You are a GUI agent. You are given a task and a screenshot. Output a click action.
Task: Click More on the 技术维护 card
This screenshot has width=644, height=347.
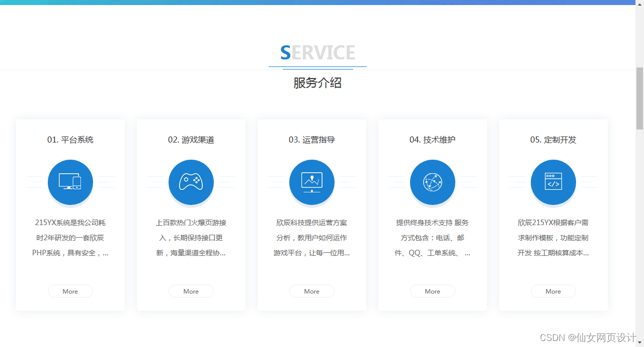pos(433,291)
